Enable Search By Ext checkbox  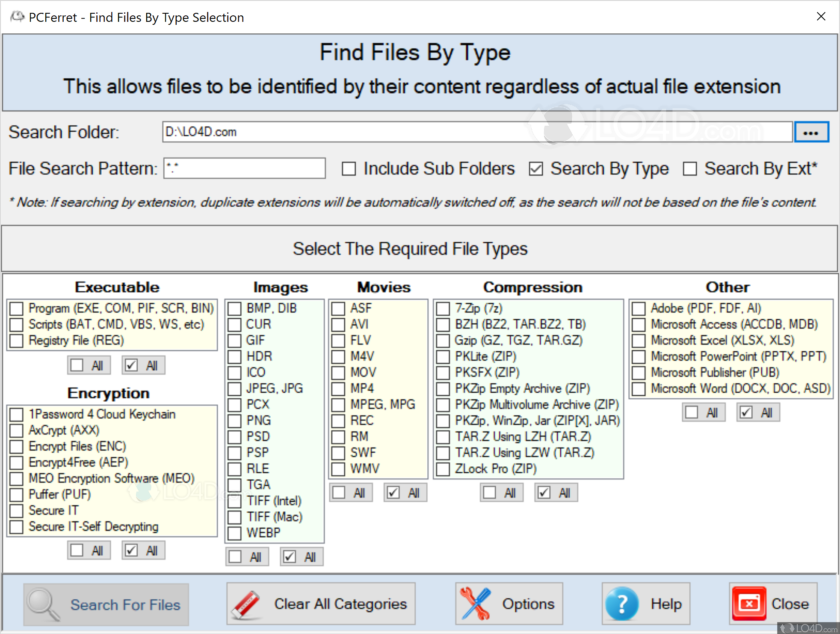pos(690,169)
